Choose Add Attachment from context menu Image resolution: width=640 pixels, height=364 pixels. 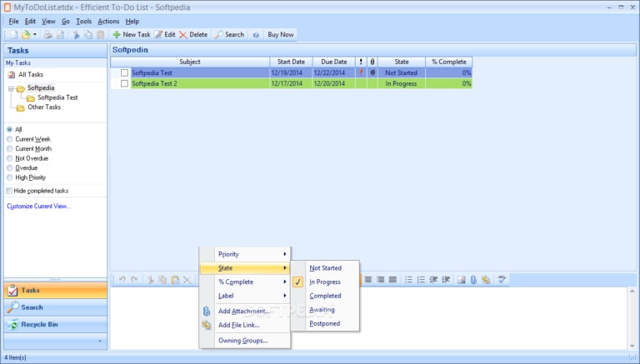pos(244,311)
